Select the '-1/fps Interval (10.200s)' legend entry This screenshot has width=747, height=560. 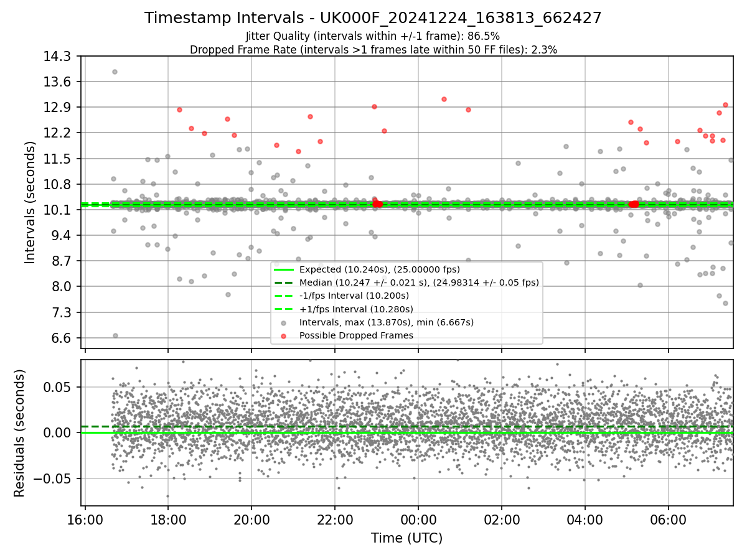(x=354, y=296)
